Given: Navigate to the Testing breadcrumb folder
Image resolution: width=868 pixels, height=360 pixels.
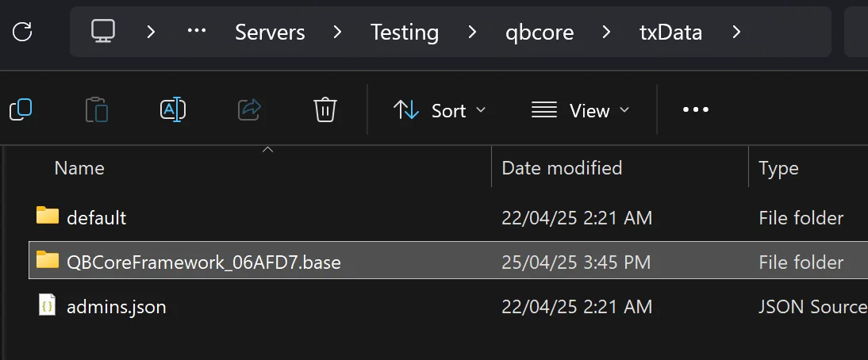Looking at the screenshot, I should point(405,33).
